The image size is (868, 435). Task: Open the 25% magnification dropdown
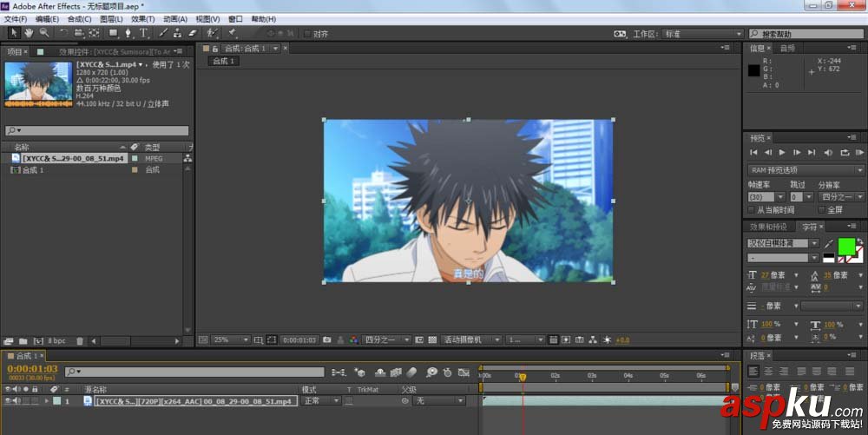[x=230, y=339]
